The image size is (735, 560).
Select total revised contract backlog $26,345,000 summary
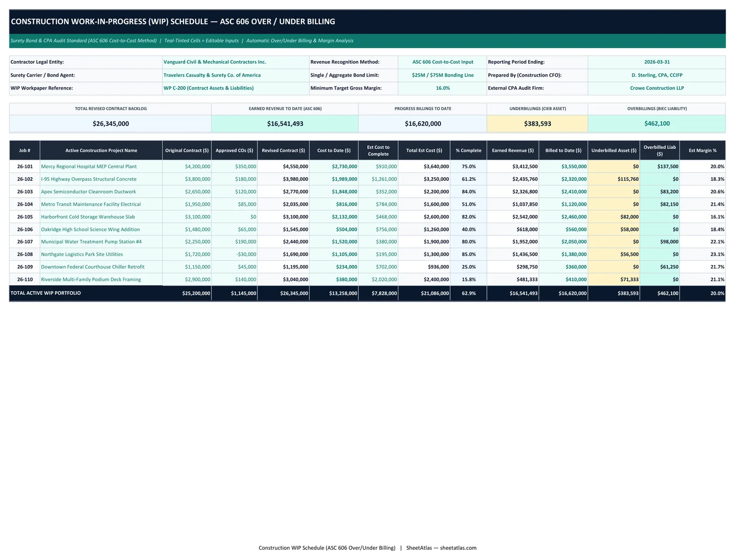click(111, 124)
